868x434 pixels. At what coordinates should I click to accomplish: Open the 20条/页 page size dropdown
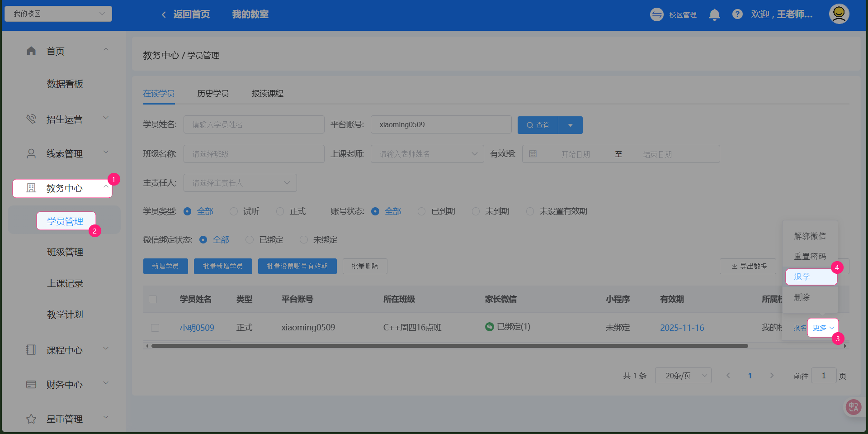[x=683, y=376]
